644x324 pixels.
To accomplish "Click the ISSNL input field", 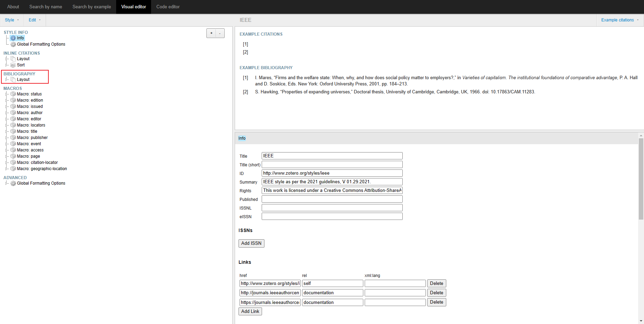I will 332,208.
